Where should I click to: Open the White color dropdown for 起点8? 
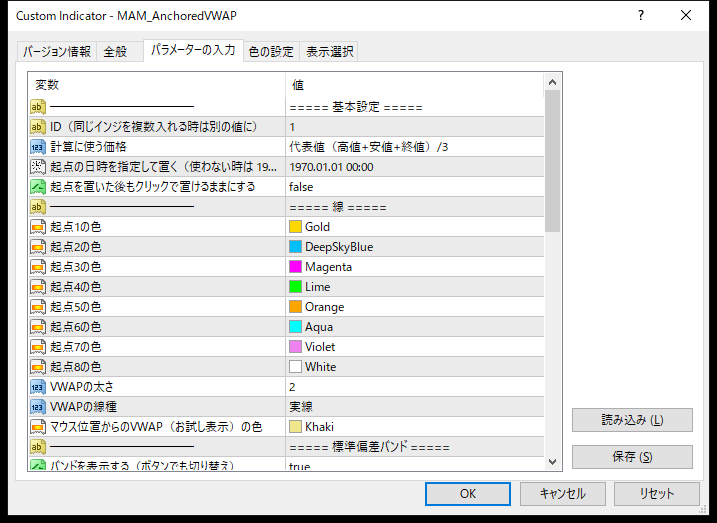[x=415, y=367]
